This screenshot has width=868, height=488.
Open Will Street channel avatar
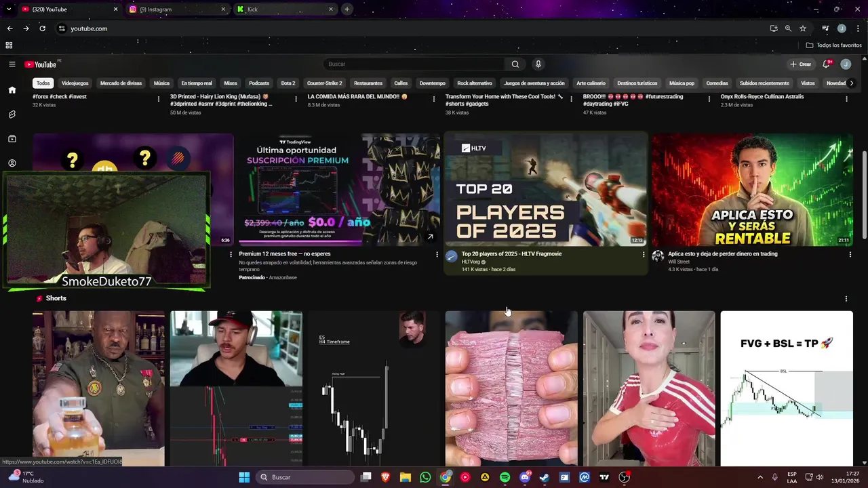click(x=658, y=256)
